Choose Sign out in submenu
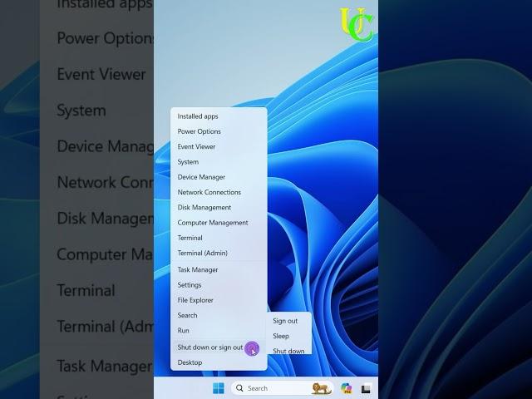This screenshot has height=399, width=532. (285, 321)
